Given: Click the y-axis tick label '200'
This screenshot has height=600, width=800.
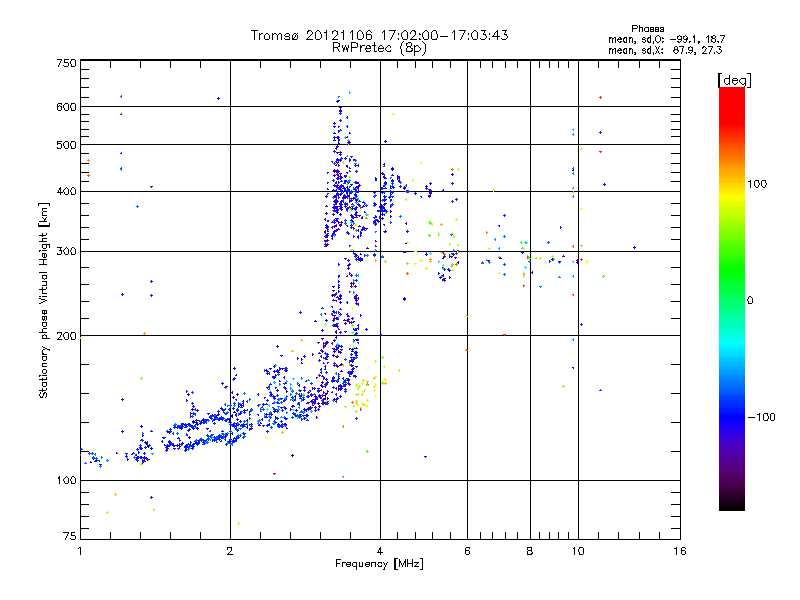Looking at the screenshot, I should 66,336.
